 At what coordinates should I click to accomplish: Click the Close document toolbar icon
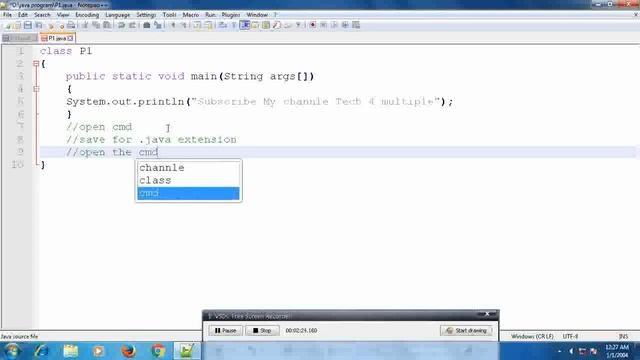(51, 25)
